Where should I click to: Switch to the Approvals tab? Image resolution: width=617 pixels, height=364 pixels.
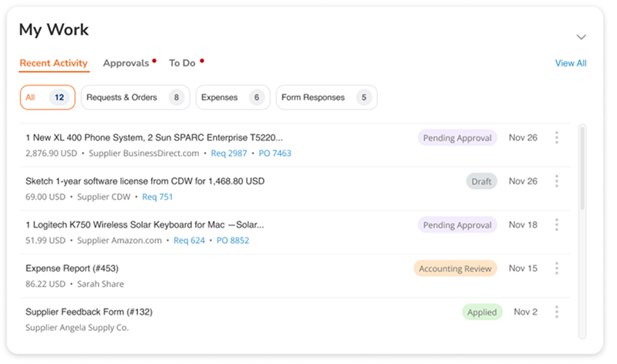click(x=126, y=63)
